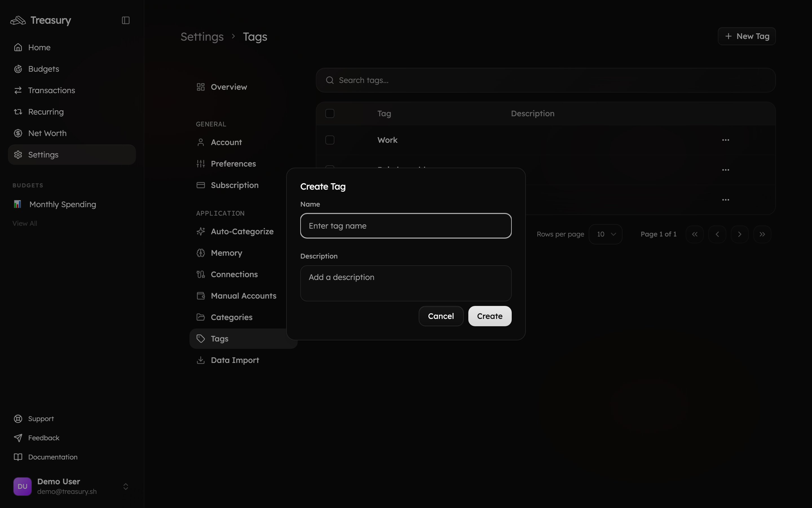This screenshot has height=508, width=812.
Task: Click the Monthly Spending chart emoji icon
Action: coord(17,204)
